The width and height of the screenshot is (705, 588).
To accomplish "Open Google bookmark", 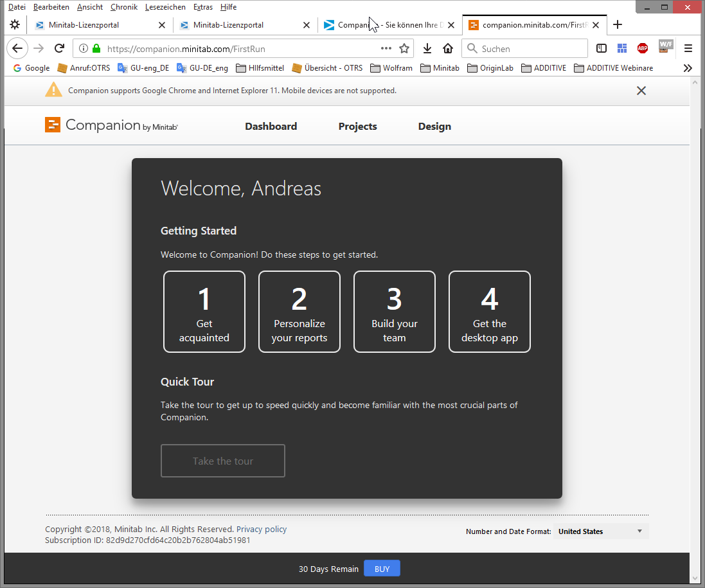I will tap(31, 68).
